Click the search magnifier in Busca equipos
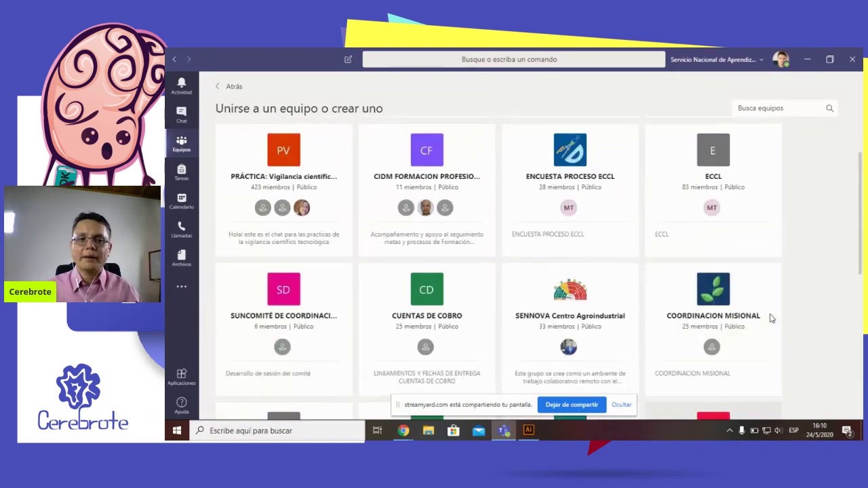Image resolution: width=868 pixels, height=488 pixels. 829,108
